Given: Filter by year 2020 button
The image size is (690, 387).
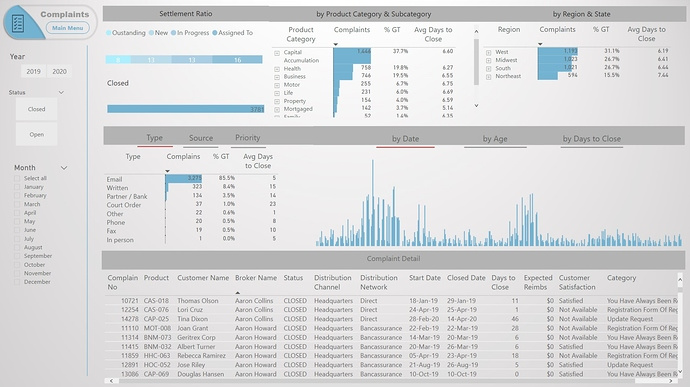Looking at the screenshot, I should [x=59, y=71].
